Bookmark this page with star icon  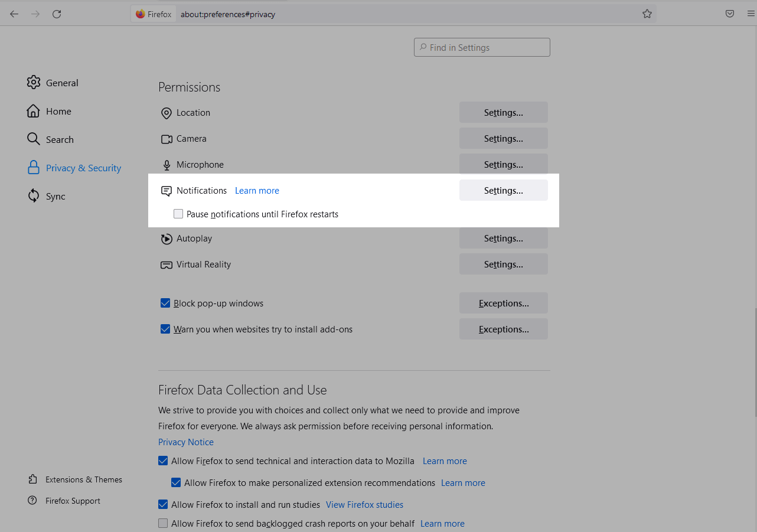click(647, 14)
